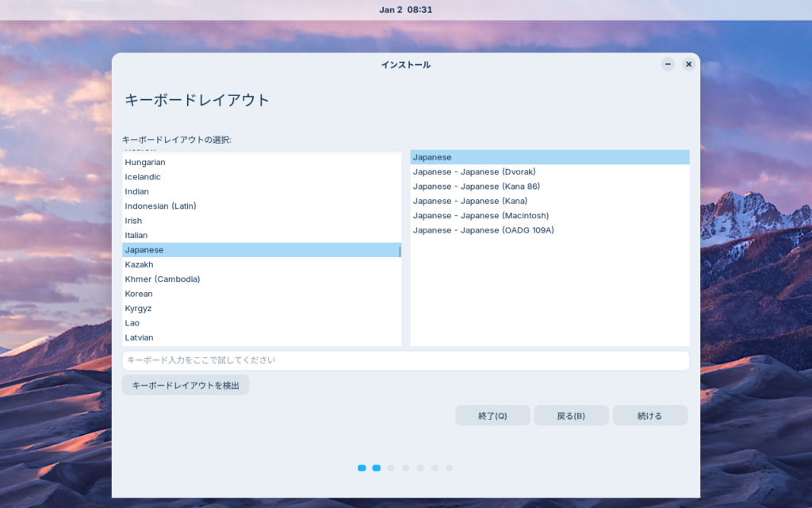The height and width of the screenshot is (508, 812).
Task: Close the installer window
Action: pos(688,64)
